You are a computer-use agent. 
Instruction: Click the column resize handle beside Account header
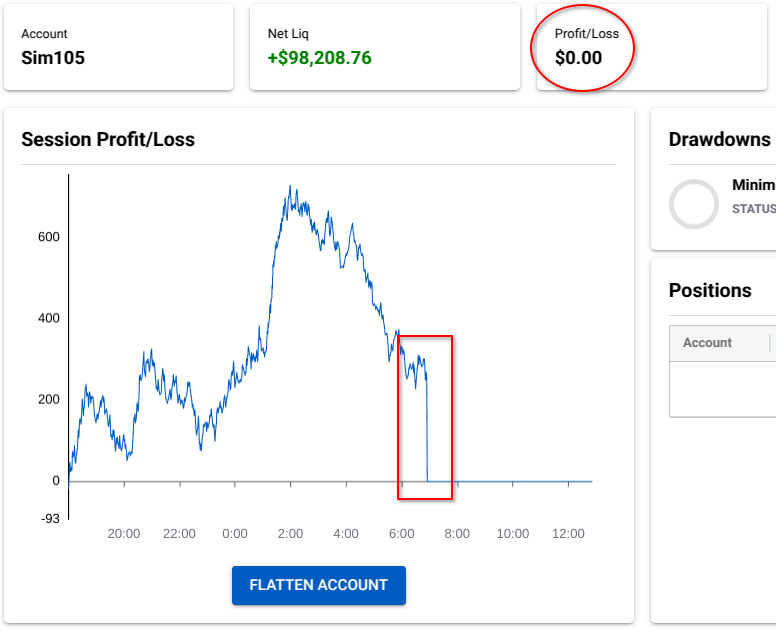pyautogui.click(x=770, y=343)
